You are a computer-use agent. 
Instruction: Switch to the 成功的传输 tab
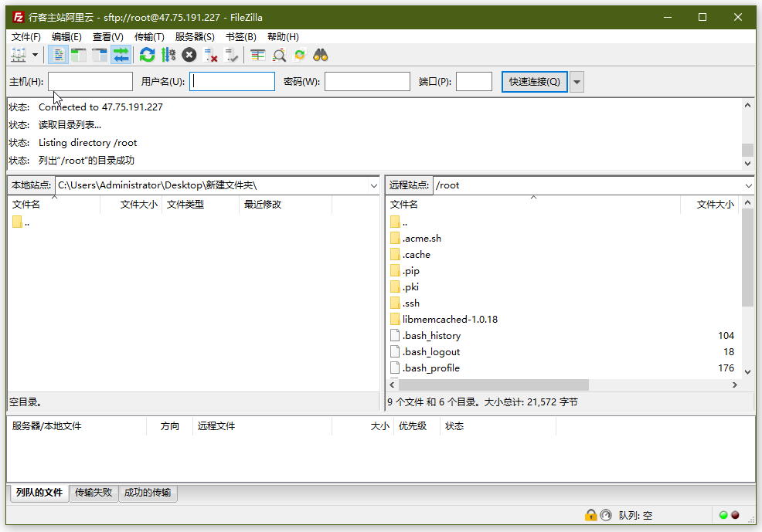[x=148, y=493]
